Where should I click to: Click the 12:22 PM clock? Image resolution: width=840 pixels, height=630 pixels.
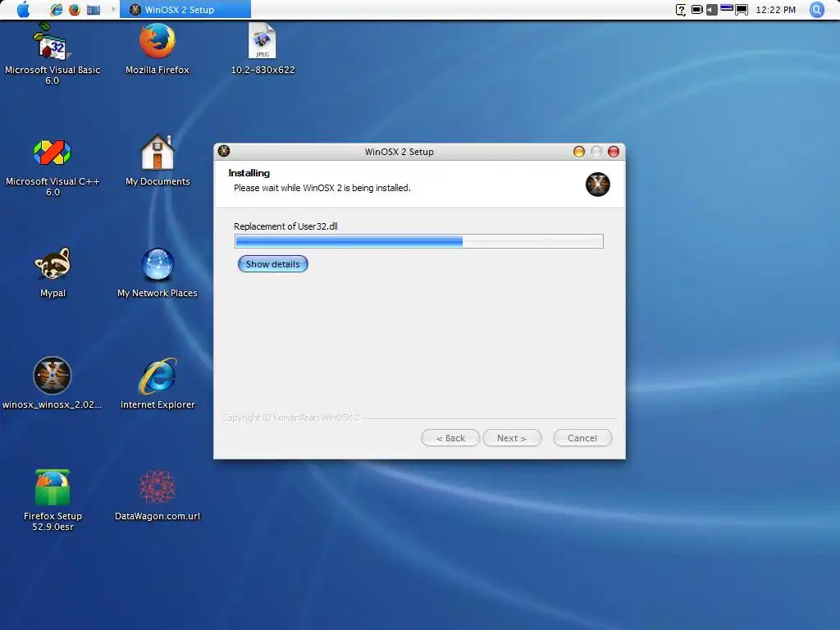[x=775, y=10]
